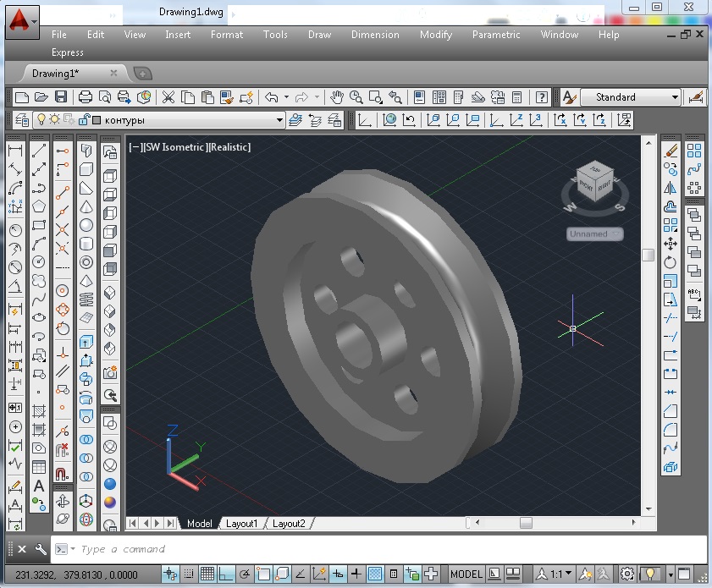Click the vertical scrollbar thumb of viewport
The width and height of the screenshot is (712, 588).
point(648,255)
